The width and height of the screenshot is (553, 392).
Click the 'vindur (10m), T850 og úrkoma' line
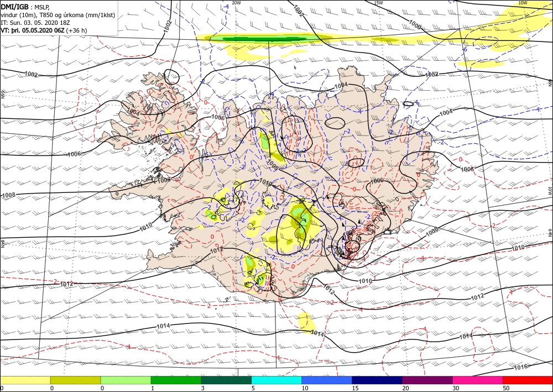point(58,15)
